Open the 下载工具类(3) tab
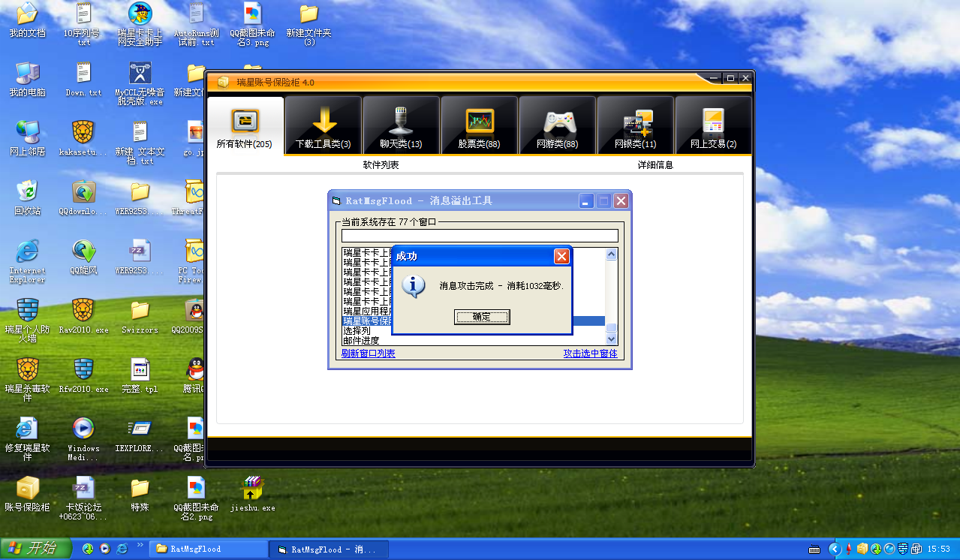 tap(324, 125)
